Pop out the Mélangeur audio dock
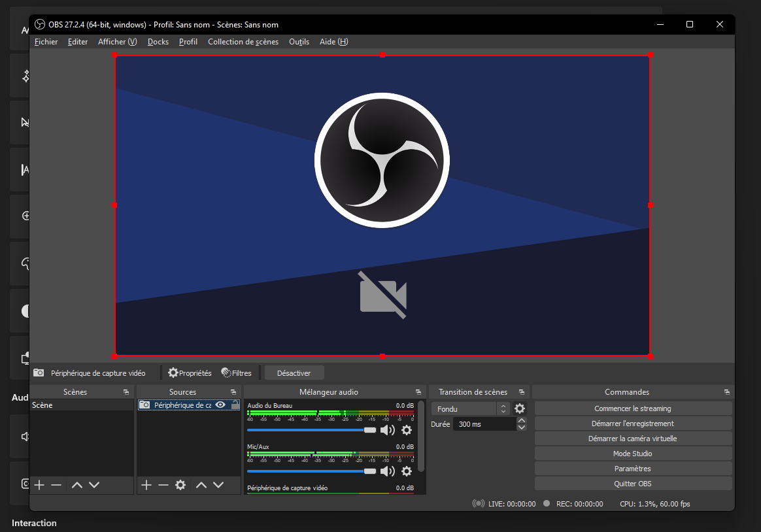Image resolution: width=761 pixels, height=532 pixels. 418,392
